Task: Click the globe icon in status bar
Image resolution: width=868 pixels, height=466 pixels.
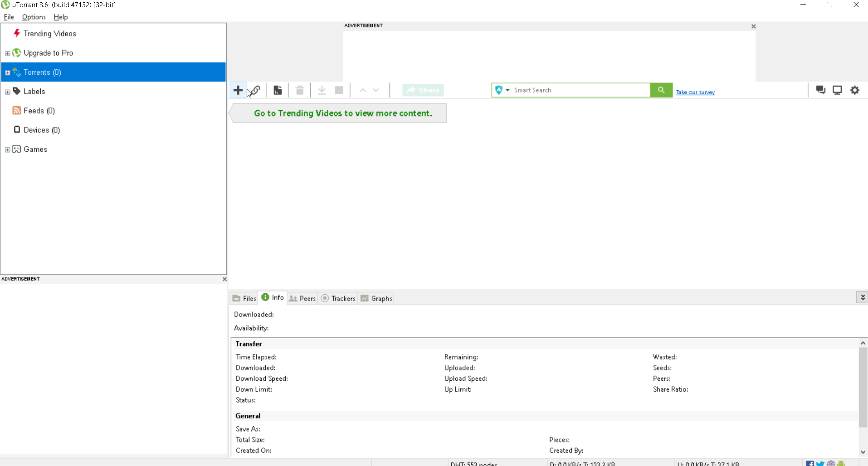Action: [x=831, y=463]
